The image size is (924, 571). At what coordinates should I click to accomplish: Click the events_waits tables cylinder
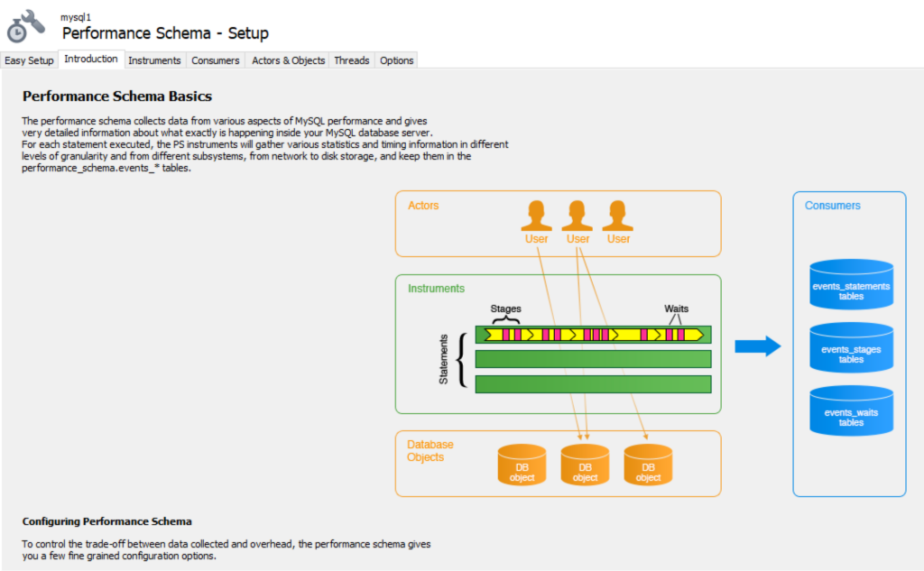[x=851, y=411]
